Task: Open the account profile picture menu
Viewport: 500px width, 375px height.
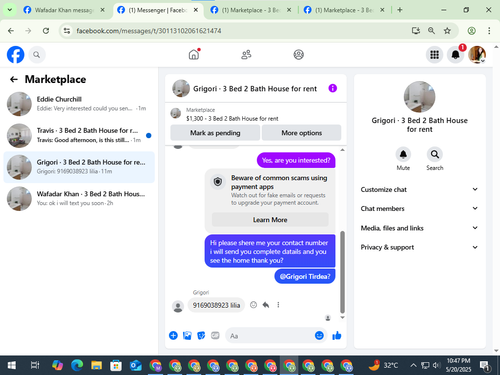Action: [x=477, y=55]
